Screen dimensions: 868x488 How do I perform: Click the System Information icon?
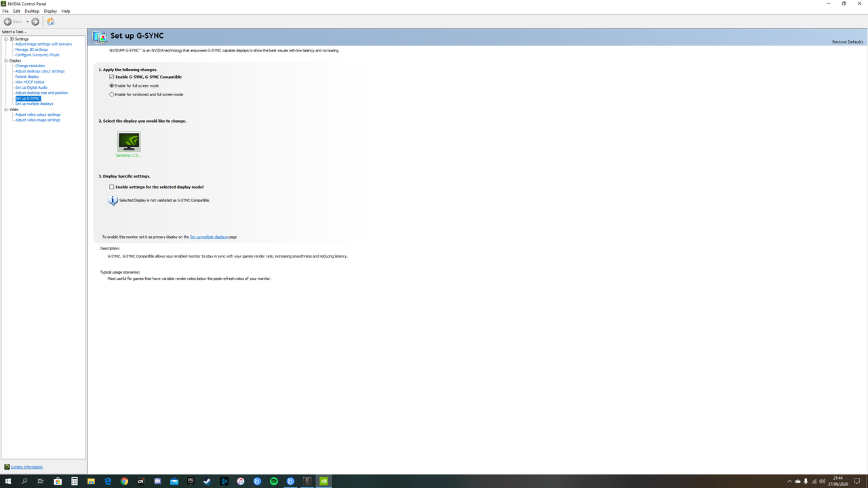tap(7, 467)
